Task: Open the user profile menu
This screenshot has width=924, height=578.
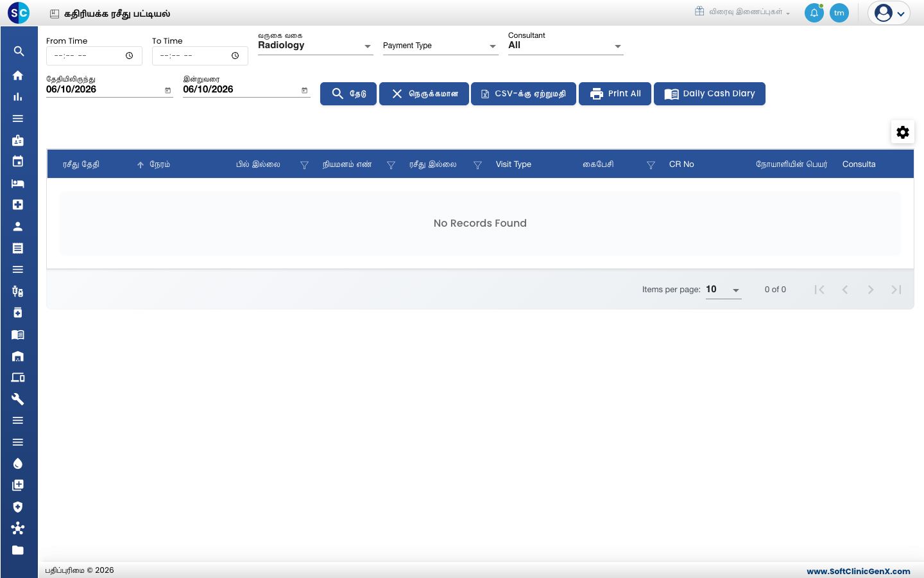Action: [889, 13]
